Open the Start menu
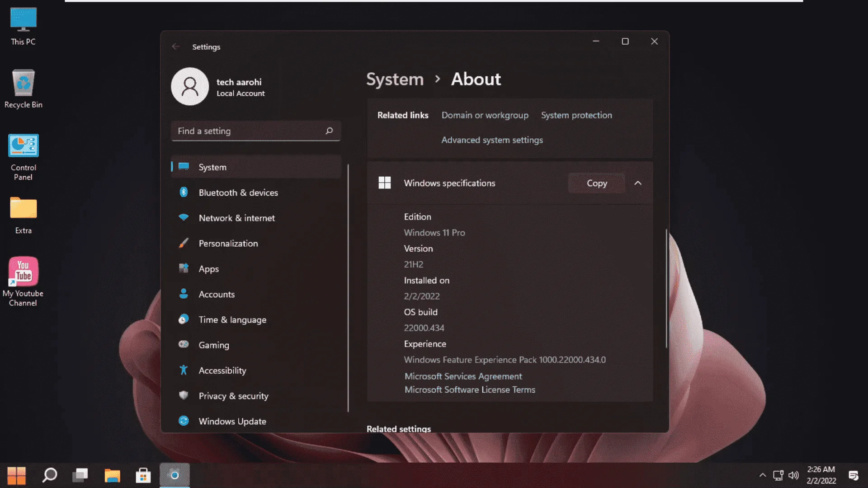This screenshot has height=488, width=868. pyautogui.click(x=17, y=475)
